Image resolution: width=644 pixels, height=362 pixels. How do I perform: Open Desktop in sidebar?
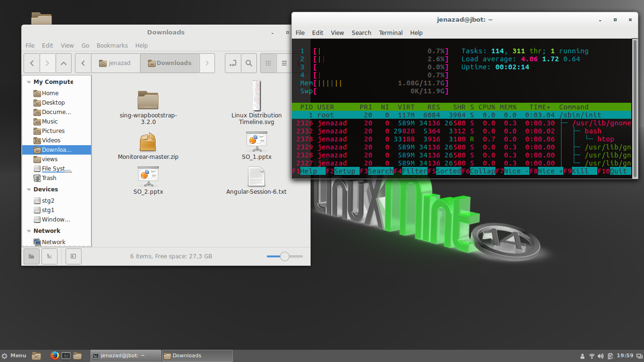[x=57, y=103]
